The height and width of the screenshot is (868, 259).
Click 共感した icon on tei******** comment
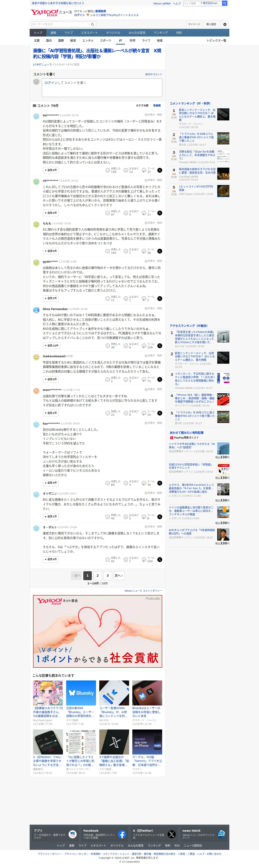coord(108,170)
